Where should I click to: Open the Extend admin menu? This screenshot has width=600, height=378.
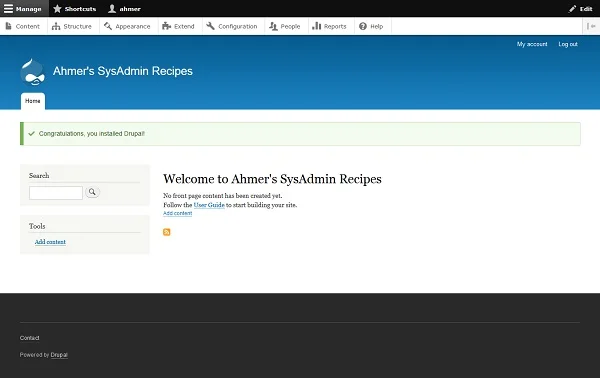tap(178, 26)
